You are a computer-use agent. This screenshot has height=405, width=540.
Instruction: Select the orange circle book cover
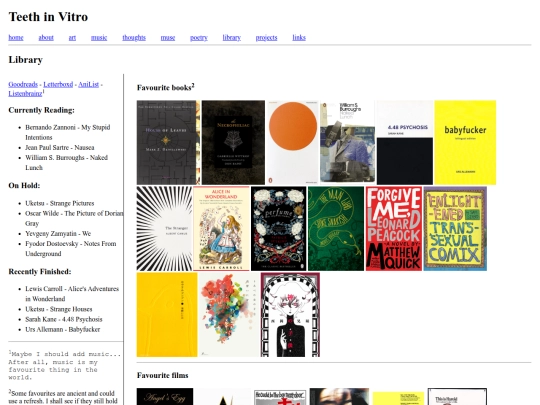click(292, 142)
